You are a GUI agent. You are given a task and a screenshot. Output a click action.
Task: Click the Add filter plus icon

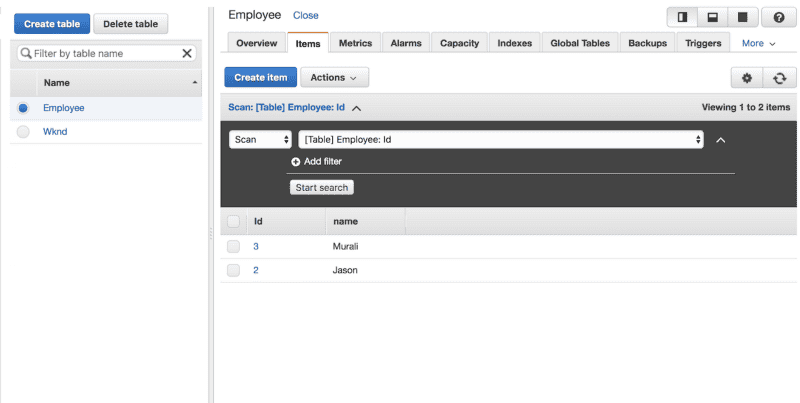pos(296,162)
